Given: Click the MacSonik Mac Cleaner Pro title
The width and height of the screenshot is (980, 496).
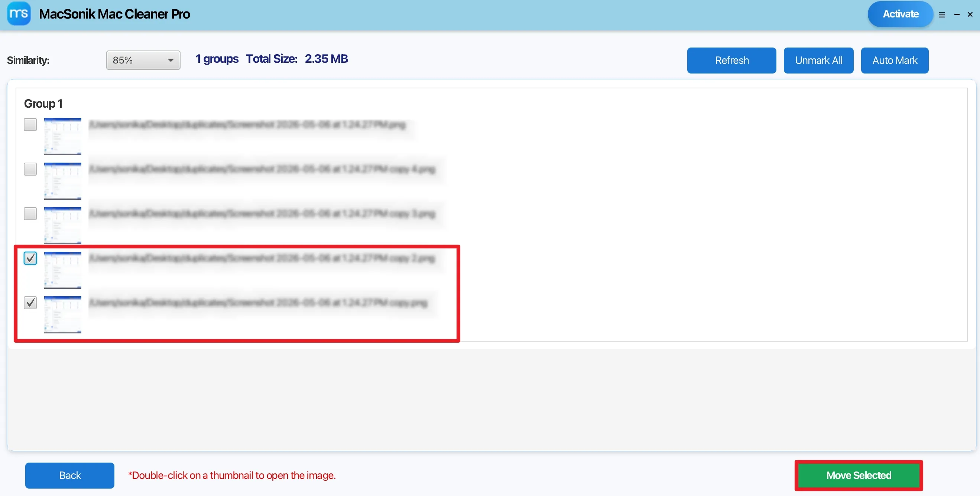Looking at the screenshot, I should pos(114,14).
